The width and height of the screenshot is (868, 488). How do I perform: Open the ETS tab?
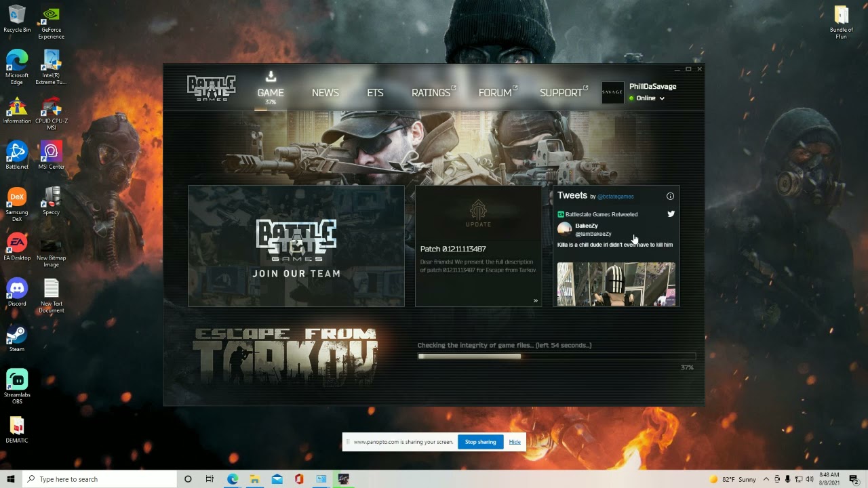click(x=375, y=93)
